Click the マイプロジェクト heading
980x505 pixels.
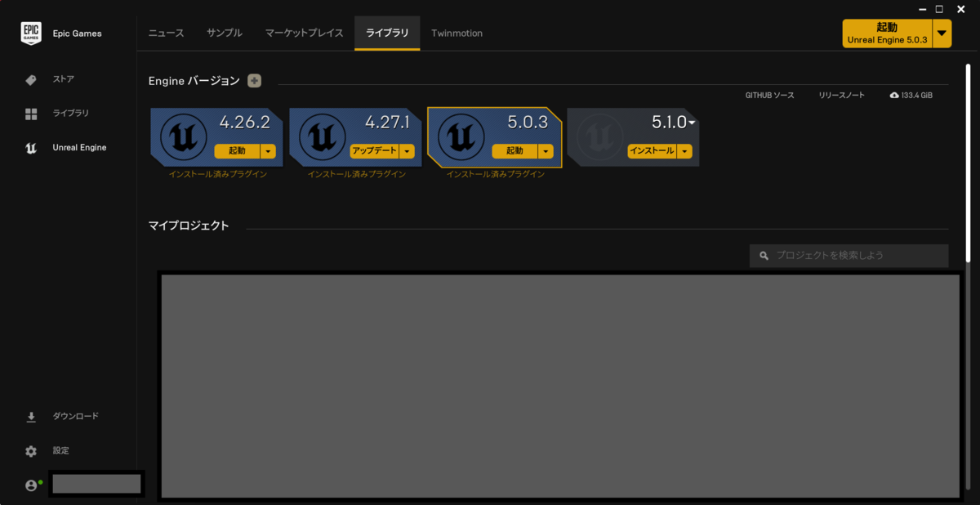[189, 226]
